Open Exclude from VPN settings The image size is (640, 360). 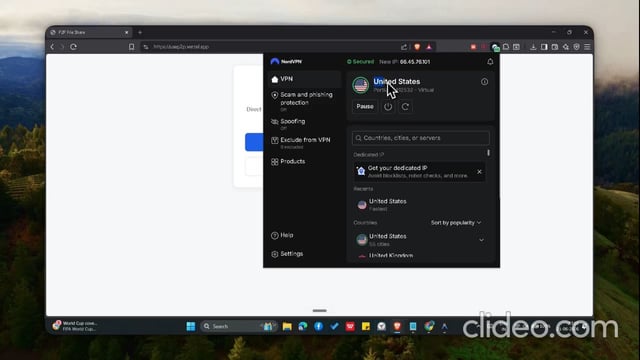pyautogui.click(x=304, y=142)
